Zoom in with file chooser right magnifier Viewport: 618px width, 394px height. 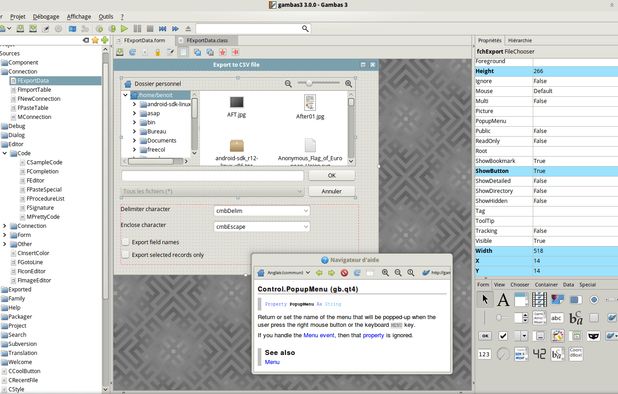tap(348, 84)
